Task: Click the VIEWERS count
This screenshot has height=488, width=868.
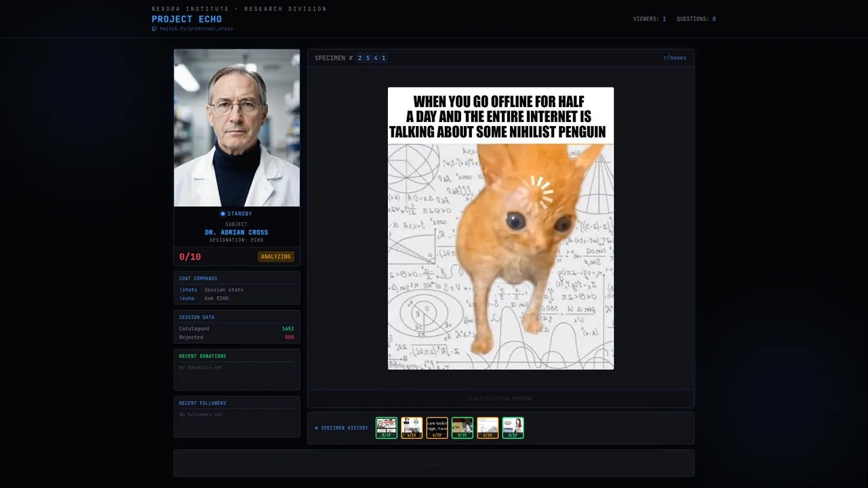Action: pyautogui.click(x=649, y=19)
